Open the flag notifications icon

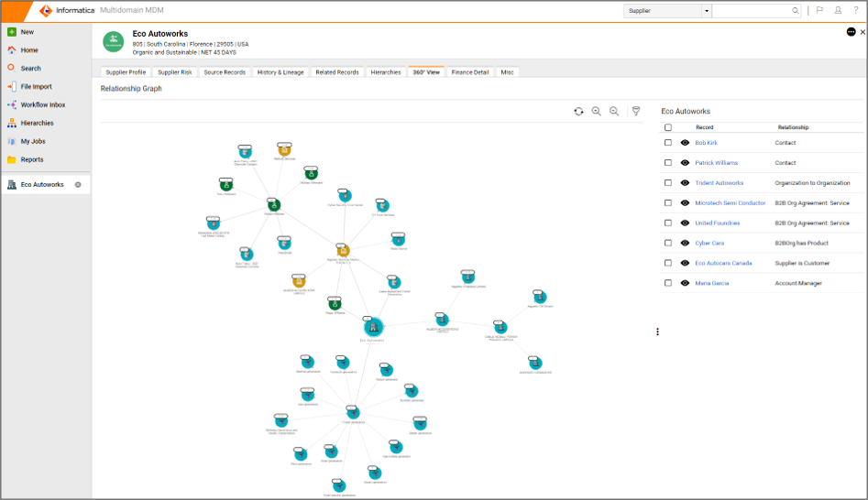tap(819, 11)
